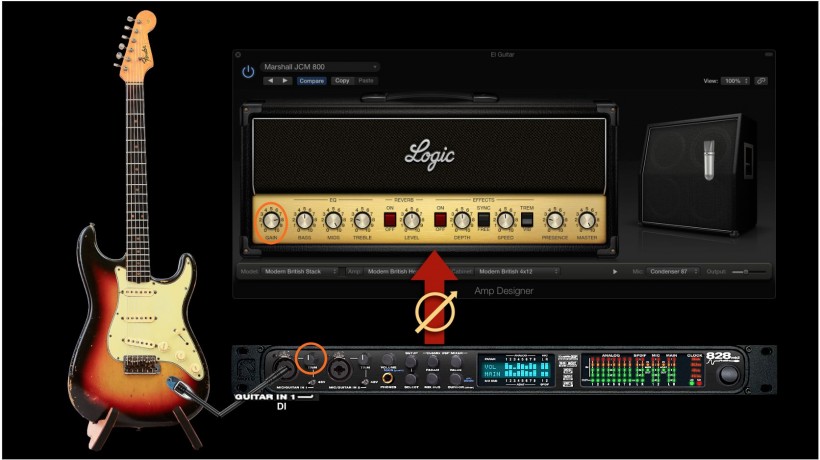
Task: Click the Bass EQ knob
Action: click(x=304, y=221)
